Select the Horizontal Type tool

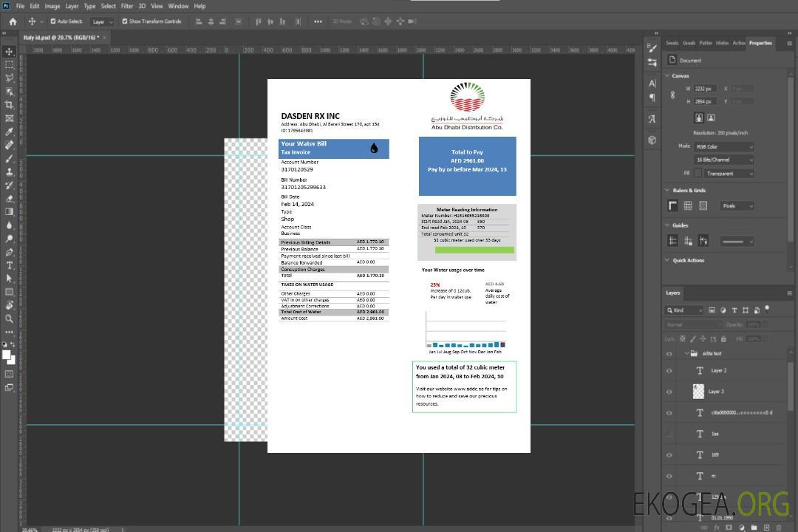pos(10,265)
